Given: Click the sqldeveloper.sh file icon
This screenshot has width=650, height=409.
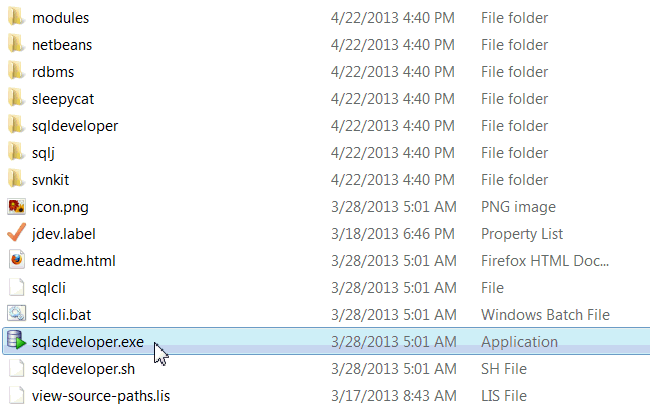Looking at the screenshot, I should pos(15,368).
